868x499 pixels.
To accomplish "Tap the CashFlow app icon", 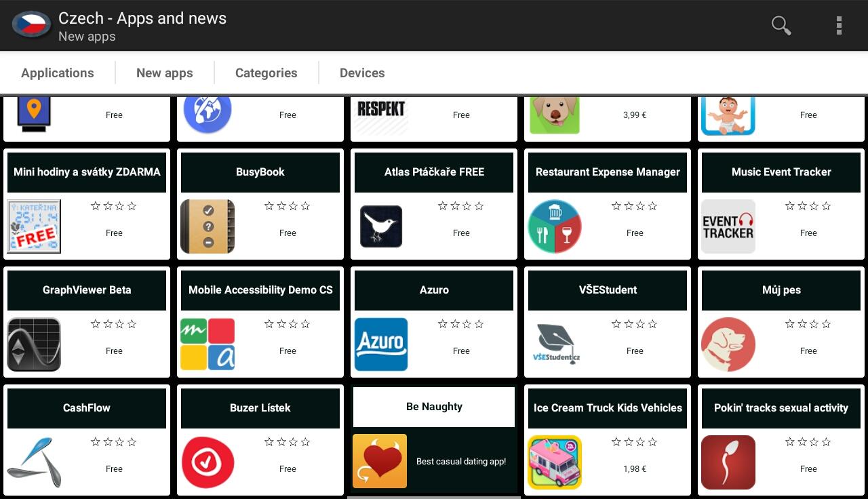I will [x=34, y=462].
